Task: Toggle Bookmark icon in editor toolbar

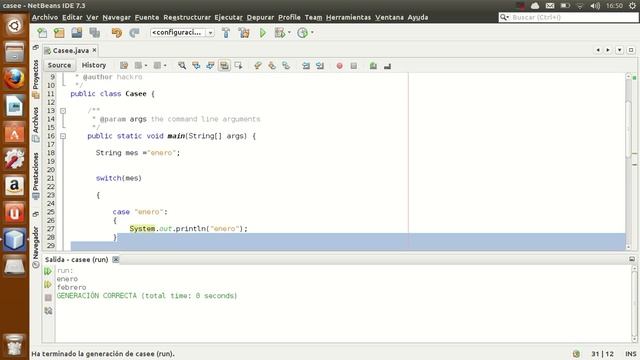Action: (286, 65)
